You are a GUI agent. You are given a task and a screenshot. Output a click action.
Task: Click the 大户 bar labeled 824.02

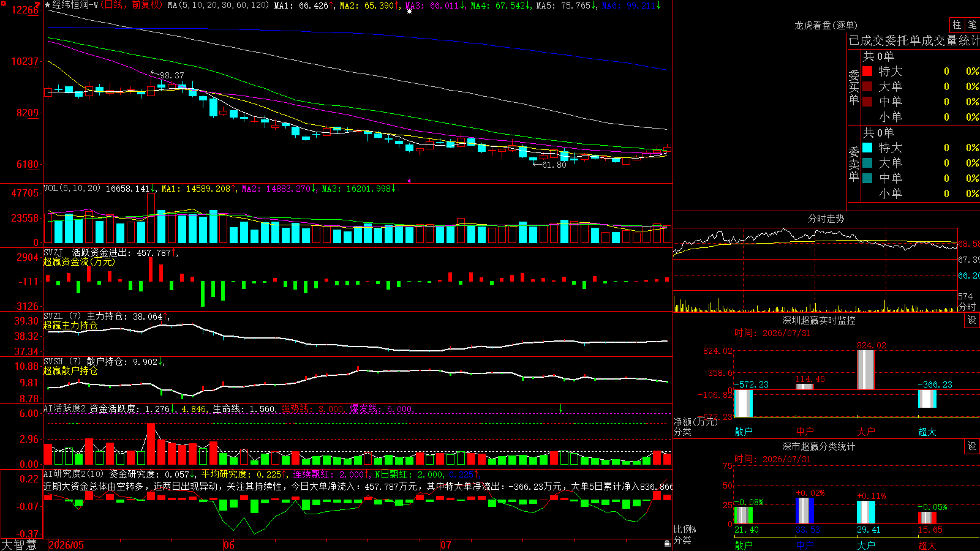click(x=866, y=370)
